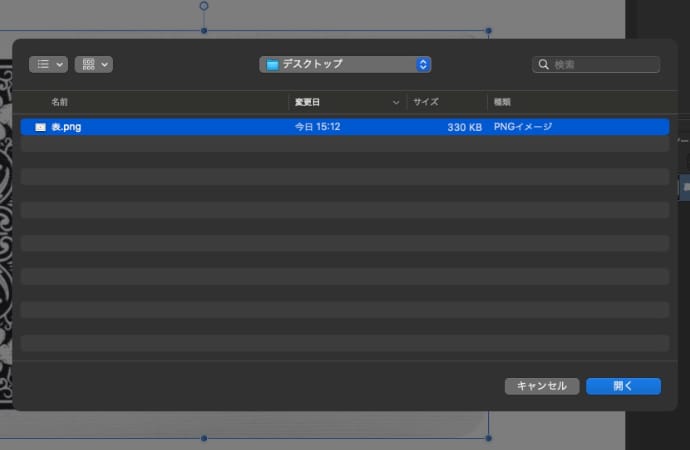Click the magnifying glass search icon

pyautogui.click(x=544, y=64)
